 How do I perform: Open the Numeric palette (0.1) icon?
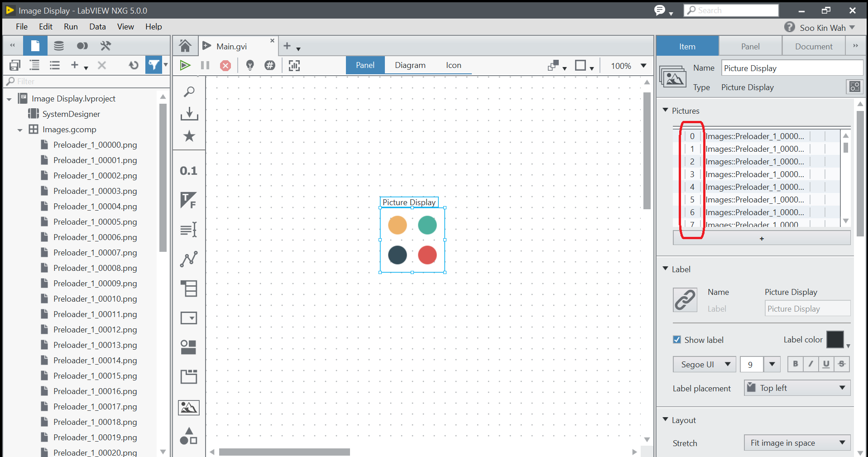188,171
